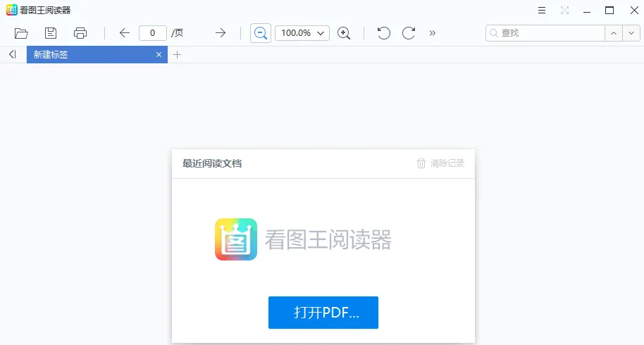Zoom out using the minus magnifier icon
644x345 pixels.
point(261,33)
